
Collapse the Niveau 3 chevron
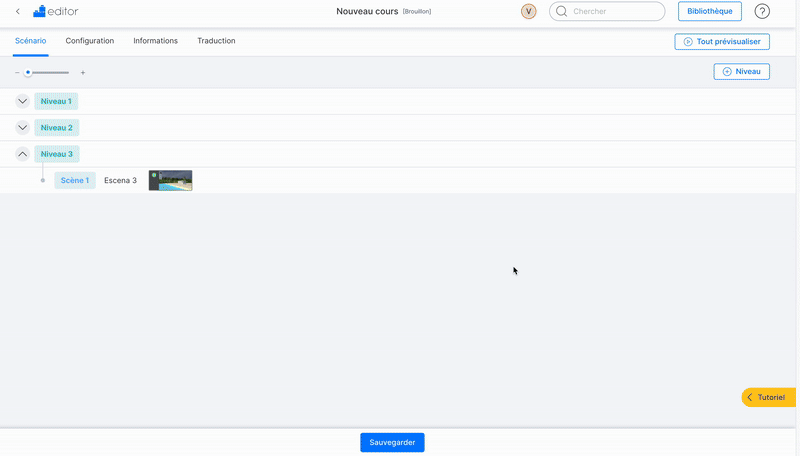[22, 154]
